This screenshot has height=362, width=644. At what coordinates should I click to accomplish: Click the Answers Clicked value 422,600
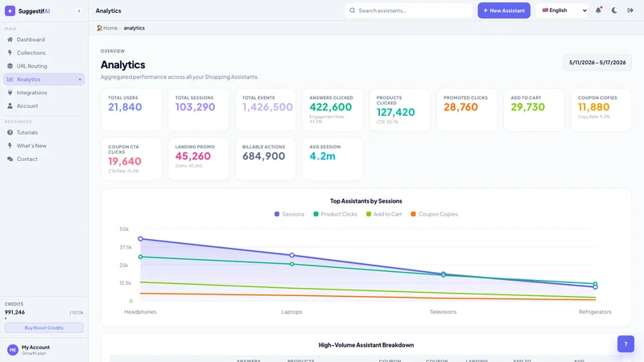(331, 107)
